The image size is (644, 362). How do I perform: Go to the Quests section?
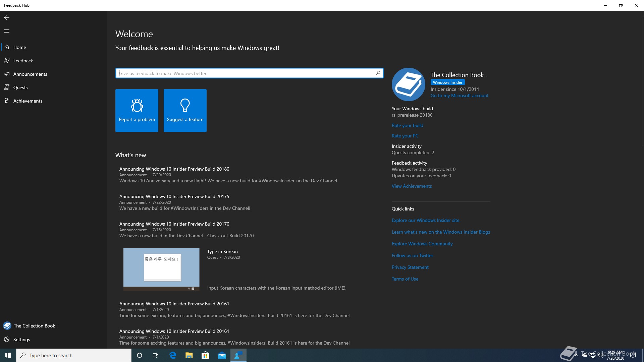(20, 87)
